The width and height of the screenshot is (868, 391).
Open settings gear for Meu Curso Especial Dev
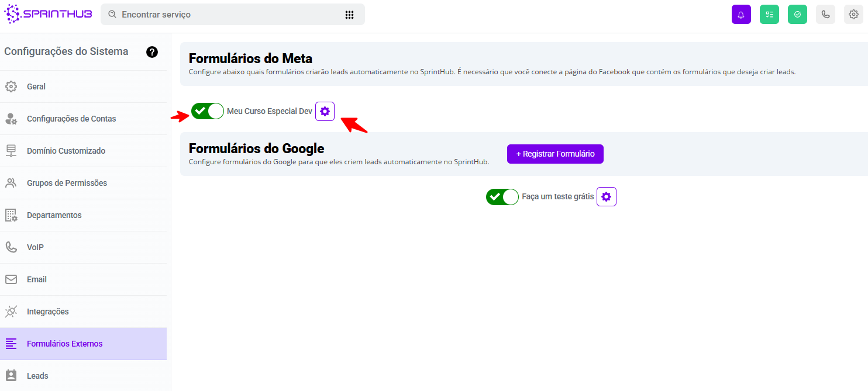[325, 111]
